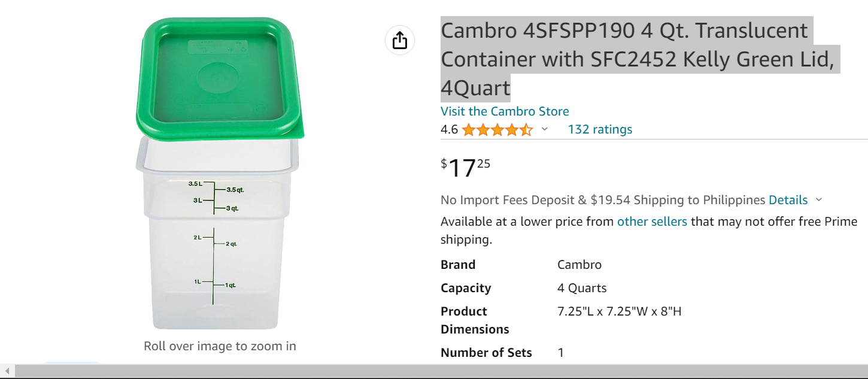Click the Number of Sets label
The image size is (868, 379).
coord(486,353)
